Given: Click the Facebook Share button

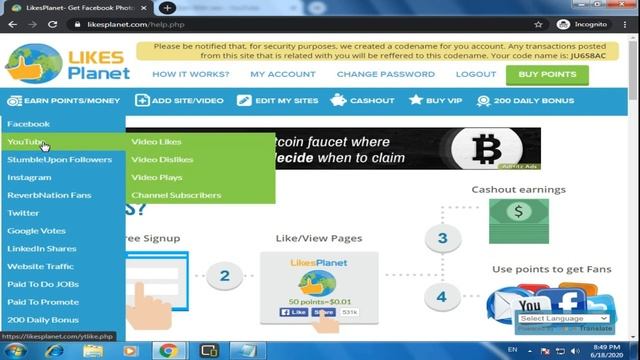Looking at the screenshot, I should pyautogui.click(x=323, y=312).
